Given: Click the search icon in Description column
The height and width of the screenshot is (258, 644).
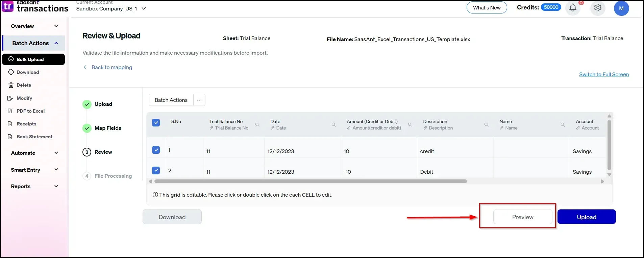Looking at the screenshot, I should pos(486,125).
